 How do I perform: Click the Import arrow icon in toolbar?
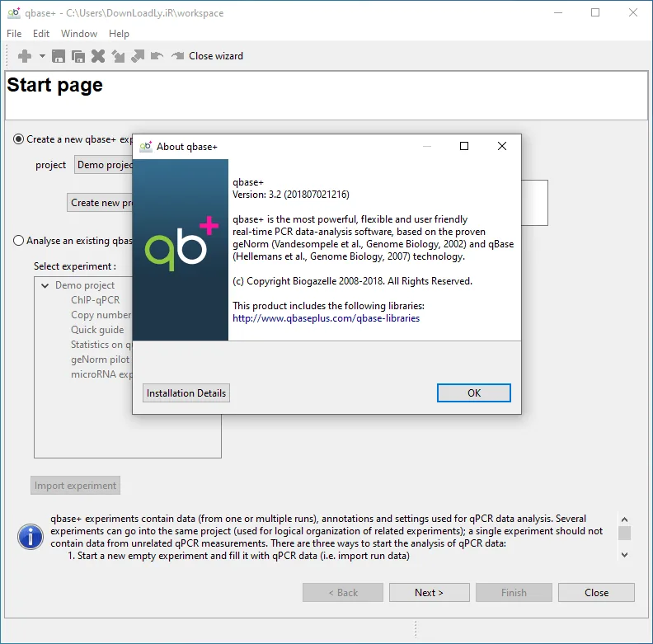118,56
